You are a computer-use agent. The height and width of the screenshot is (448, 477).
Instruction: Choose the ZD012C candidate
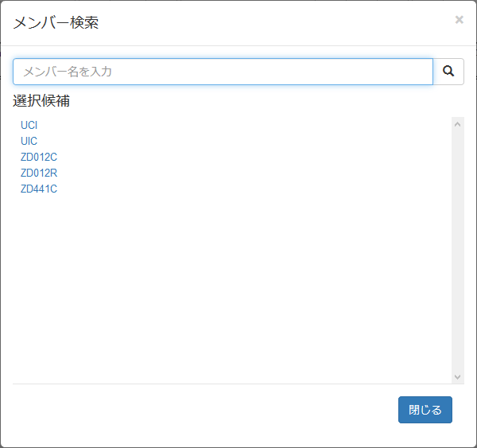pos(39,157)
